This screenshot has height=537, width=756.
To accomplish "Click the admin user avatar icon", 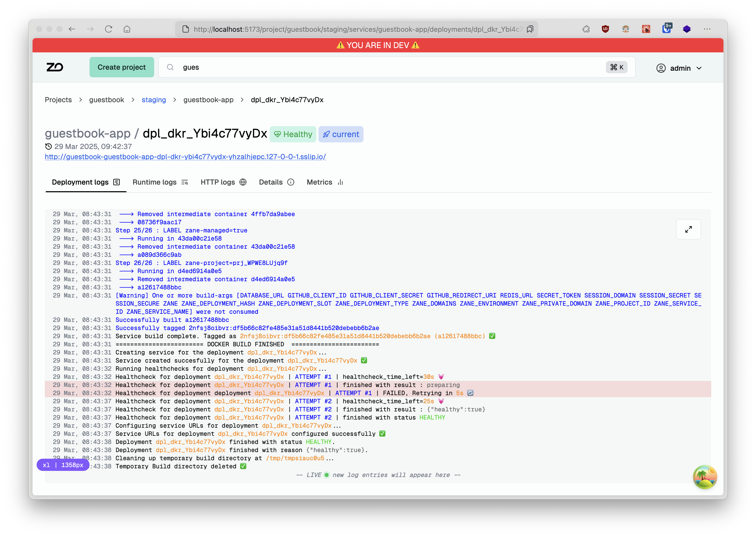I will click(661, 68).
